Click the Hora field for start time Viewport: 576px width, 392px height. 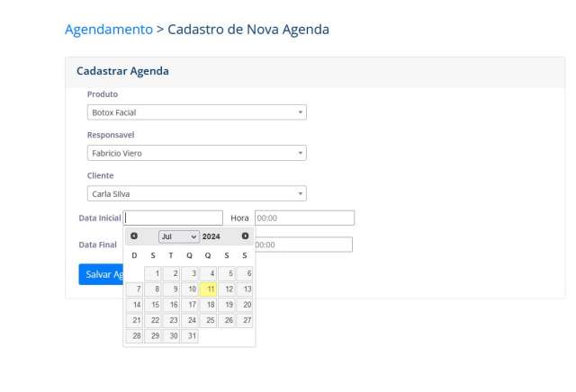click(x=304, y=218)
